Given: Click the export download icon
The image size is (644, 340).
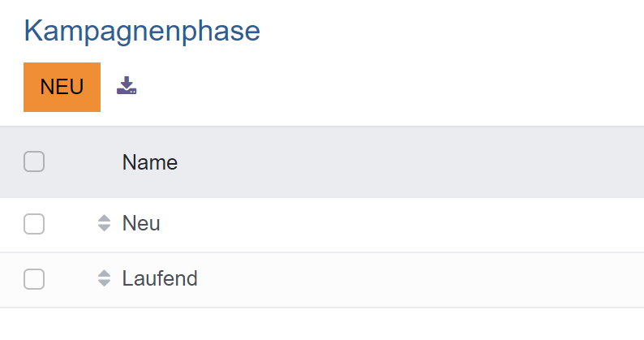Looking at the screenshot, I should (127, 86).
